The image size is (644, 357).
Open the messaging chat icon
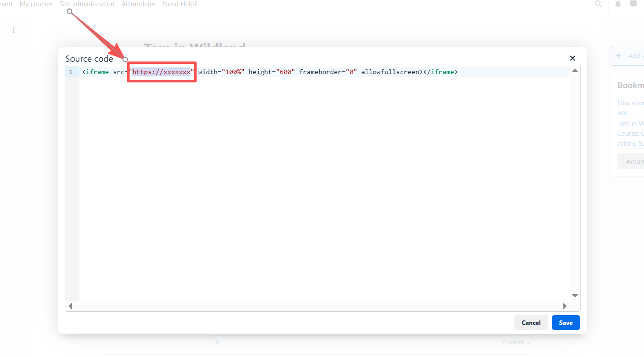tap(633, 4)
